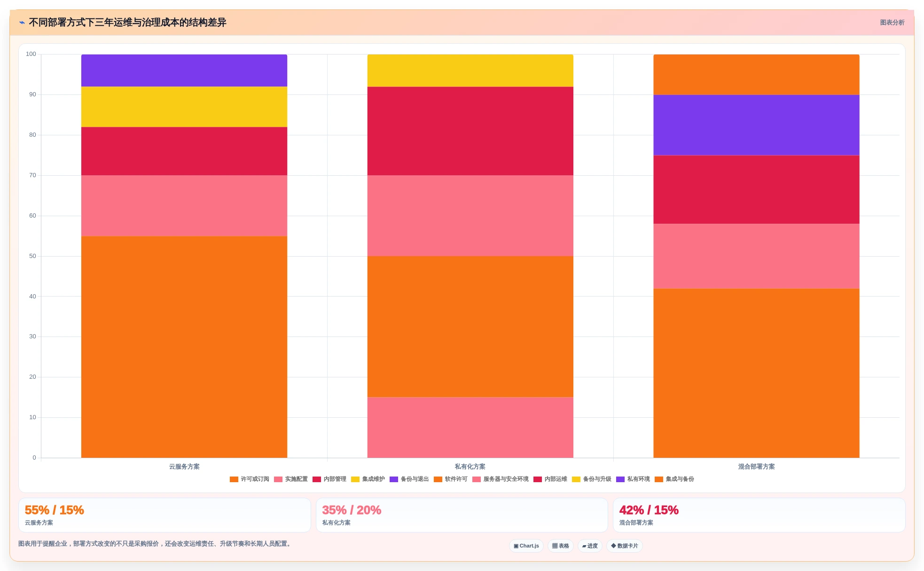
Task: Toggle the 备份与升级 legend item
Action: click(x=591, y=479)
